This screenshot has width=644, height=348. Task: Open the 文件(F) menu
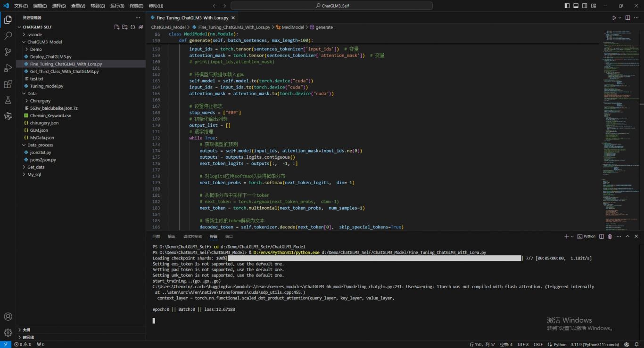tap(21, 6)
